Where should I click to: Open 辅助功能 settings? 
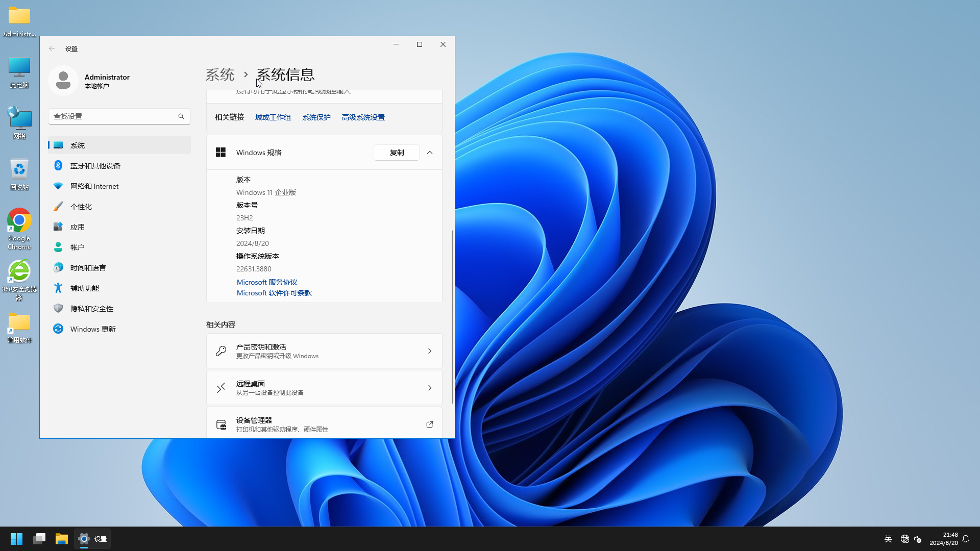click(119, 288)
